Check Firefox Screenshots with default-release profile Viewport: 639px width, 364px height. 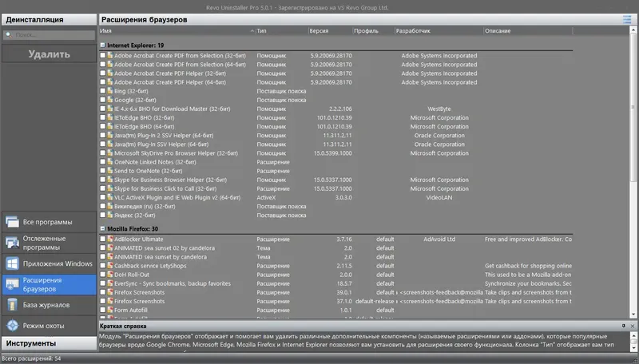[103, 301]
